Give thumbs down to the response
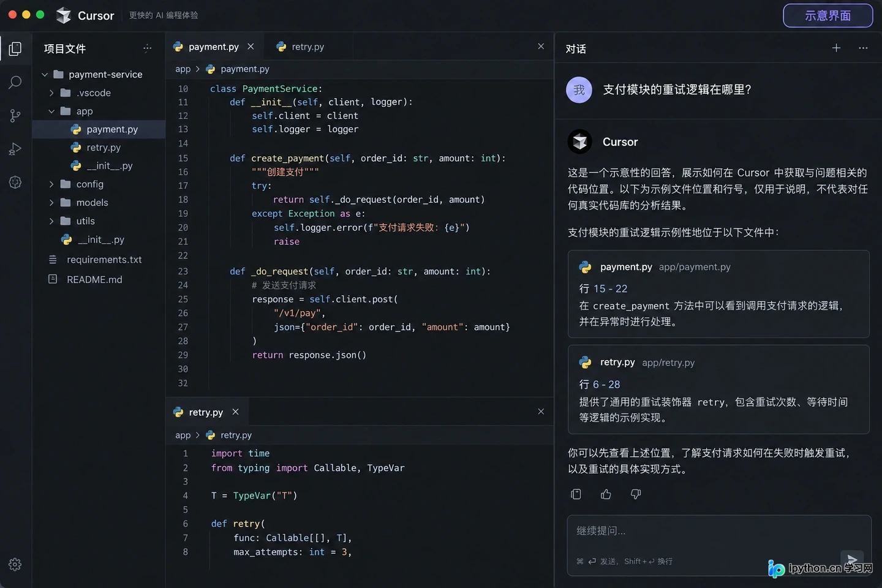Viewport: 882px width, 588px height. (x=636, y=494)
